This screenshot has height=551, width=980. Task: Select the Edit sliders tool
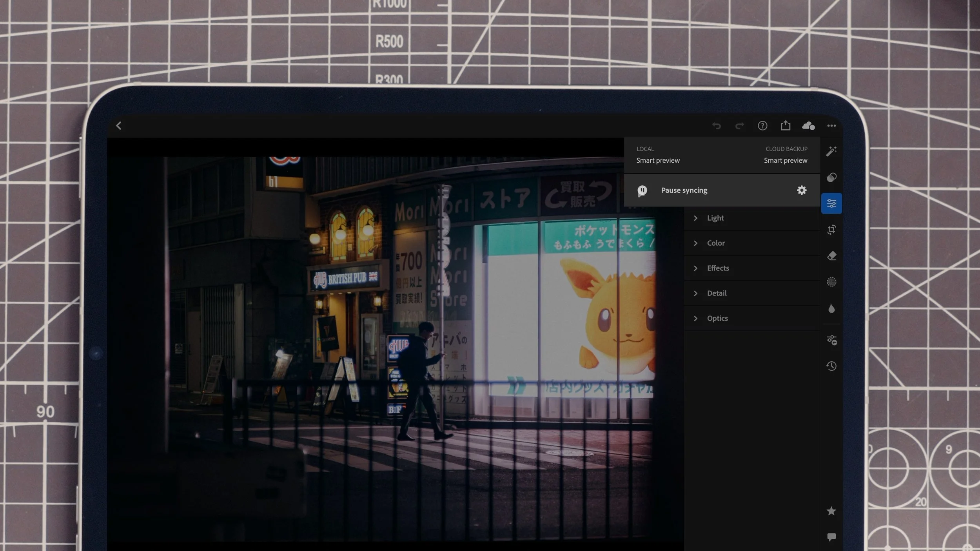pos(831,203)
